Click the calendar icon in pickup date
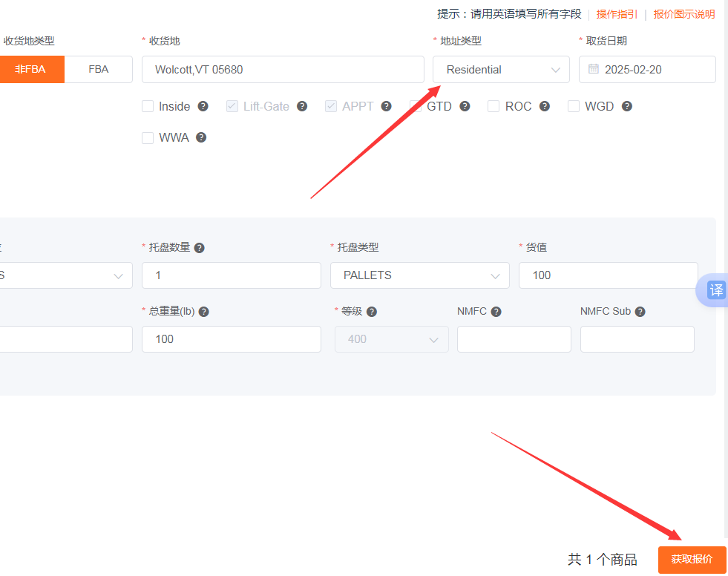 point(594,69)
